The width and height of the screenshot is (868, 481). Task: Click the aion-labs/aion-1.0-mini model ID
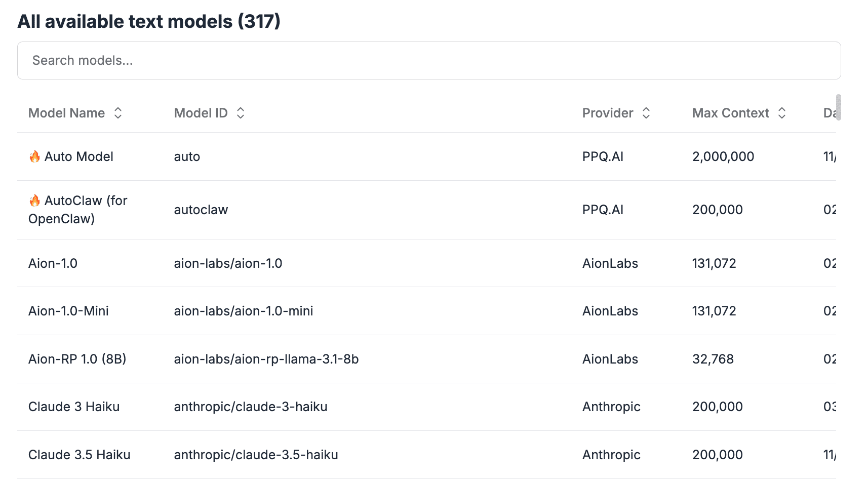click(244, 311)
